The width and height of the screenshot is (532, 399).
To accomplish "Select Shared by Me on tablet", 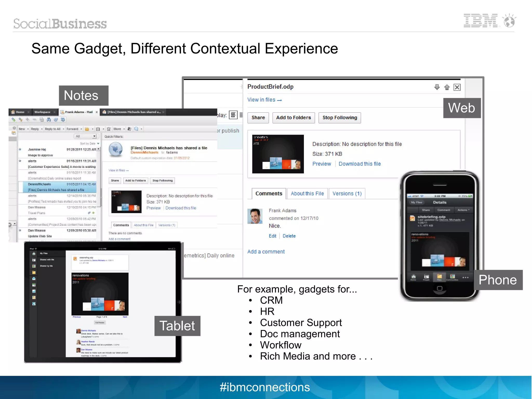I will click(46, 266).
